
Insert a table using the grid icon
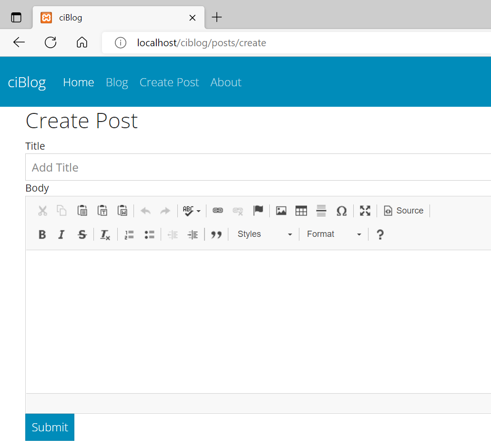pos(301,211)
